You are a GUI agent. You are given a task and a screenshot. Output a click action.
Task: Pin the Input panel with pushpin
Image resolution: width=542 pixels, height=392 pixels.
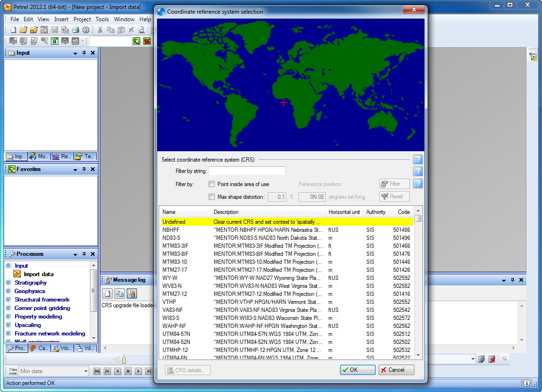[x=84, y=53]
